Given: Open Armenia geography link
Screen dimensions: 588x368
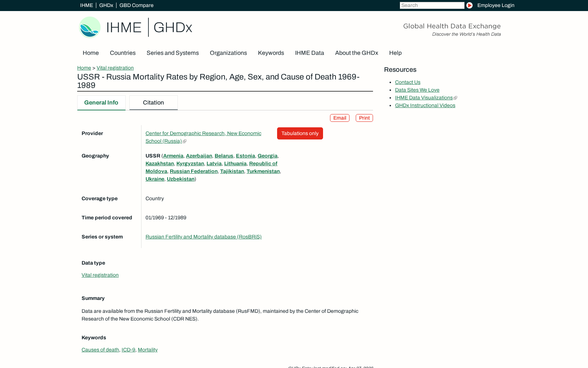Looking at the screenshot, I should coord(173,156).
